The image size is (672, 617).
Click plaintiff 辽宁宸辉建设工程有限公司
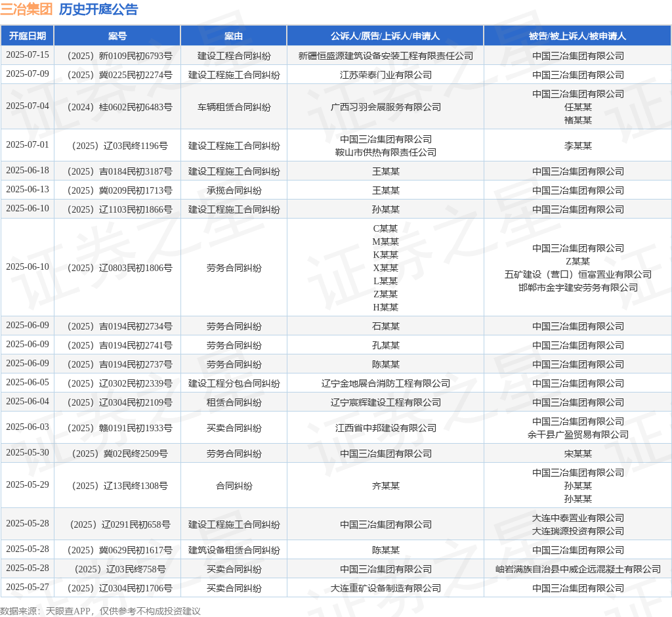click(385, 402)
